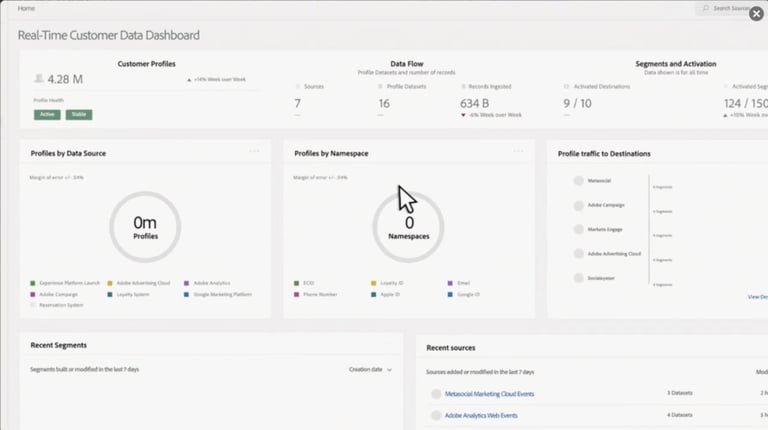The image size is (768, 430).
Task: Toggle ECID green legend swatch
Action: [x=296, y=283]
